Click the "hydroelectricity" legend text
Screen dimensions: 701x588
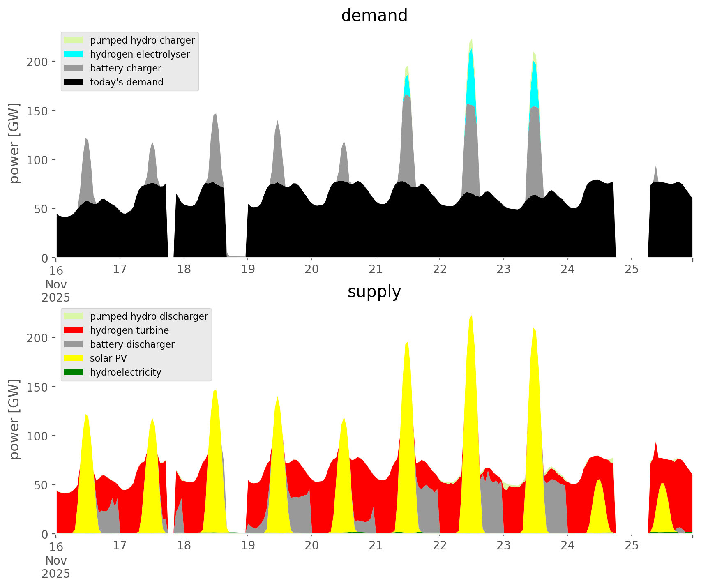click(x=125, y=372)
